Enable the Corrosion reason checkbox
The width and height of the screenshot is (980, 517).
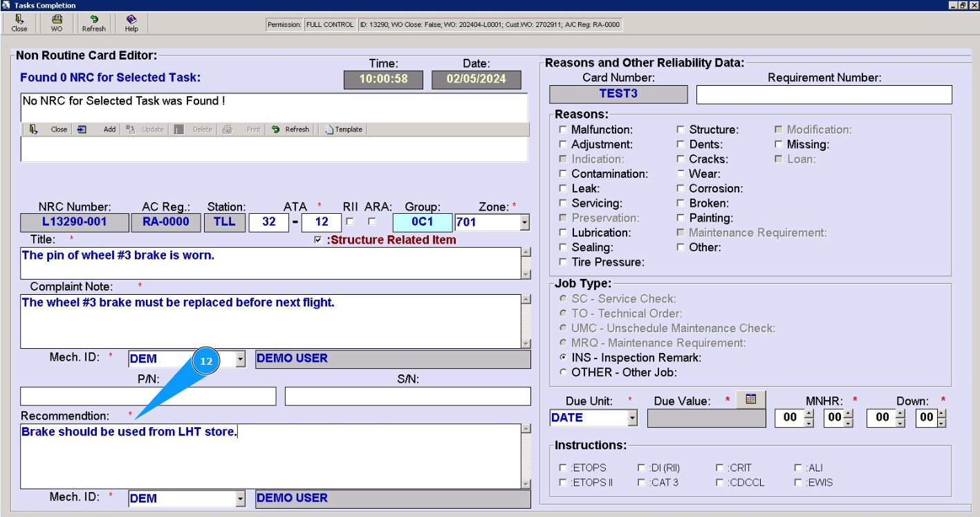[681, 189]
